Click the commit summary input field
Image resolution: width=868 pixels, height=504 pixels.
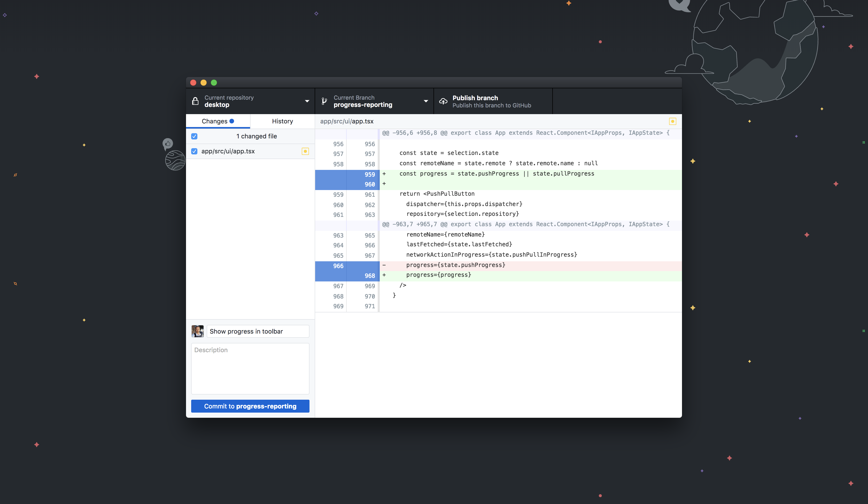(x=258, y=331)
